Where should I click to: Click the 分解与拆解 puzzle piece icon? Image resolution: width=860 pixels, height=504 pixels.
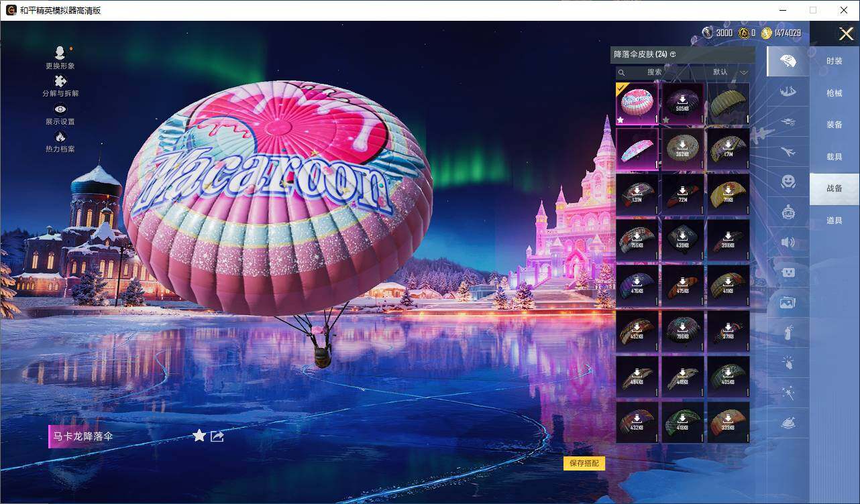click(x=60, y=82)
